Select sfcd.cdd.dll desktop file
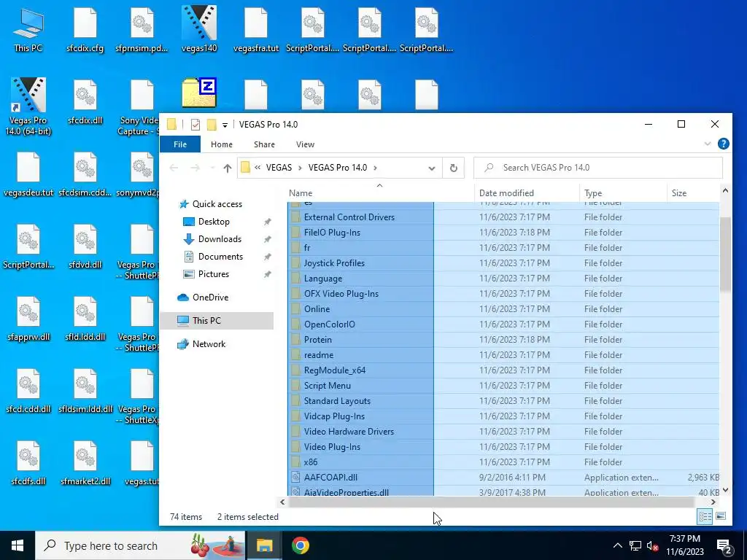 point(28,391)
